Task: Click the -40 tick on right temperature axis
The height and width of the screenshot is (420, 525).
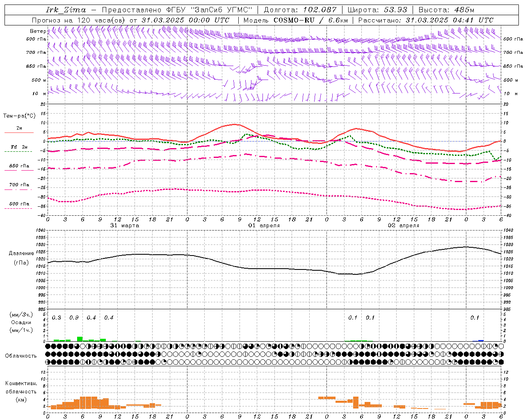Action: 507,215
